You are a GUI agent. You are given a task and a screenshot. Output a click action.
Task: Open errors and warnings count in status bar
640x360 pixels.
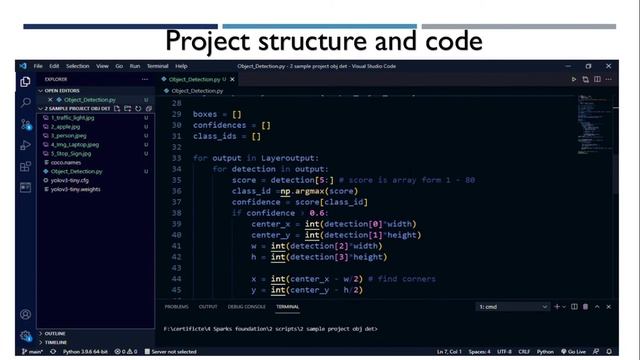(126, 351)
